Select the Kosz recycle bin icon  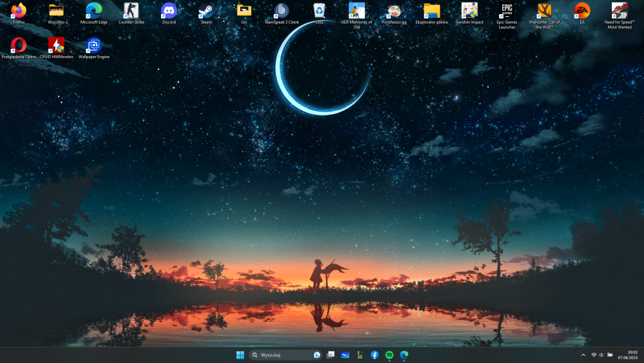tap(319, 14)
